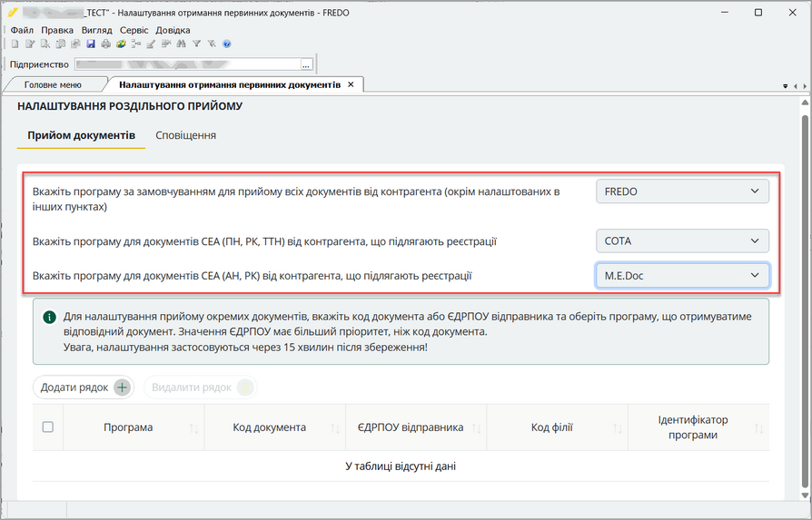Click the copy document toolbar icon
The width and height of the screenshot is (812, 520).
(x=61, y=44)
